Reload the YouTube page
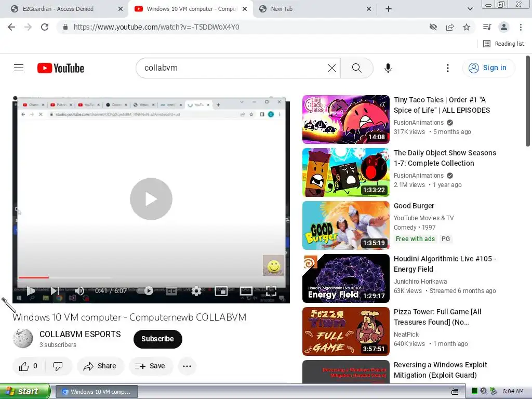The image size is (532, 399). pyautogui.click(x=45, y=27)
